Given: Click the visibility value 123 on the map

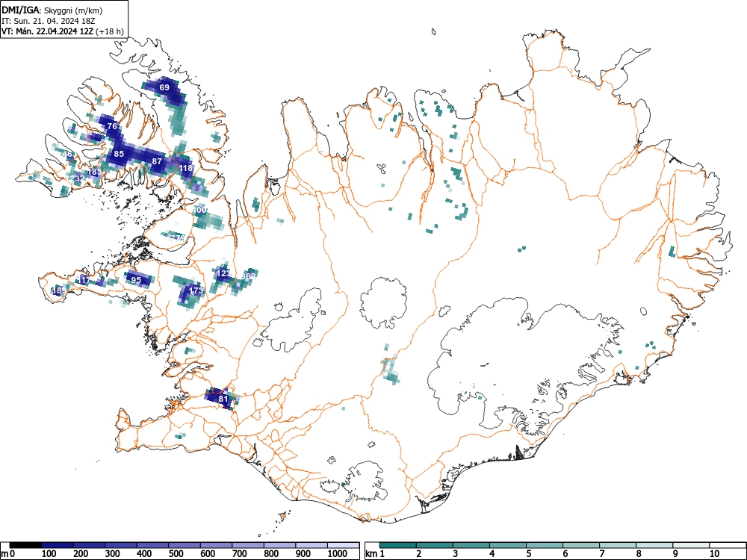Looking at the screenshot, I should tap(223, 273).
